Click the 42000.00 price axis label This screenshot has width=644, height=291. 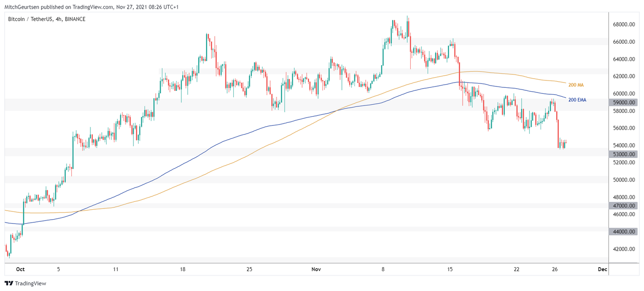tap(624, 249)
